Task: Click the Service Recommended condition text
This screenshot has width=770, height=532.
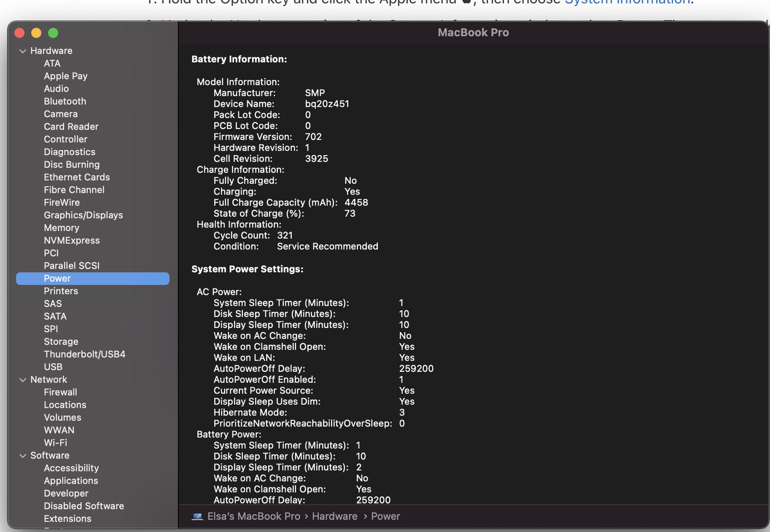Action: [x=328, y=246]
